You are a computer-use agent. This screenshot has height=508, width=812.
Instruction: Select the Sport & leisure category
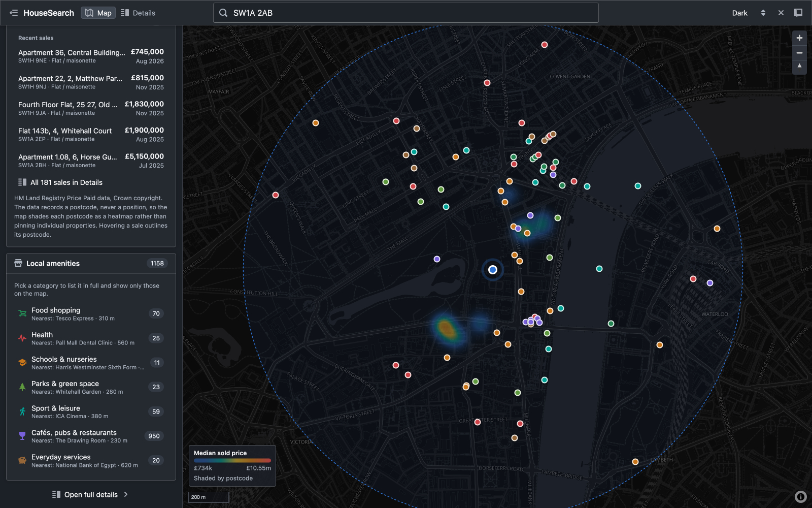click(x=91, y=411)
